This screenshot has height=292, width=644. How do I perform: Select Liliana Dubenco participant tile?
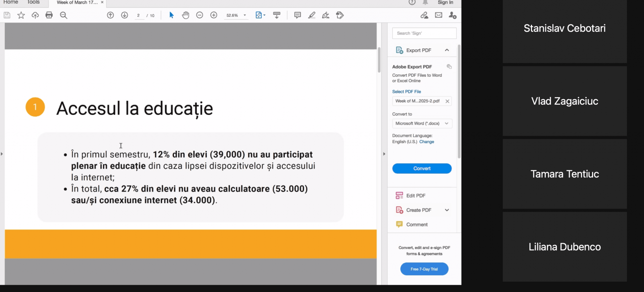point(565,247)
